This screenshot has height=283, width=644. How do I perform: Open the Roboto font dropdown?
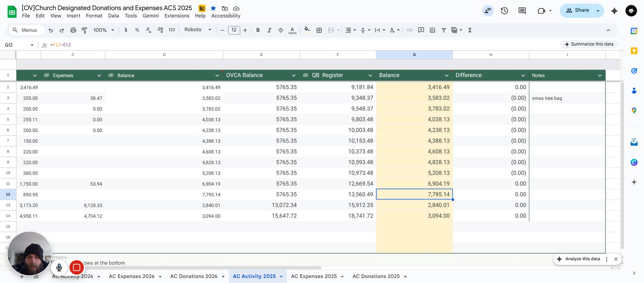[198, 30]
